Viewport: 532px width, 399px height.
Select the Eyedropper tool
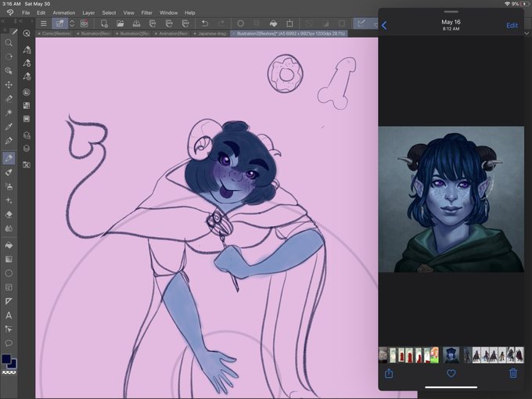(x=9, y=127)
